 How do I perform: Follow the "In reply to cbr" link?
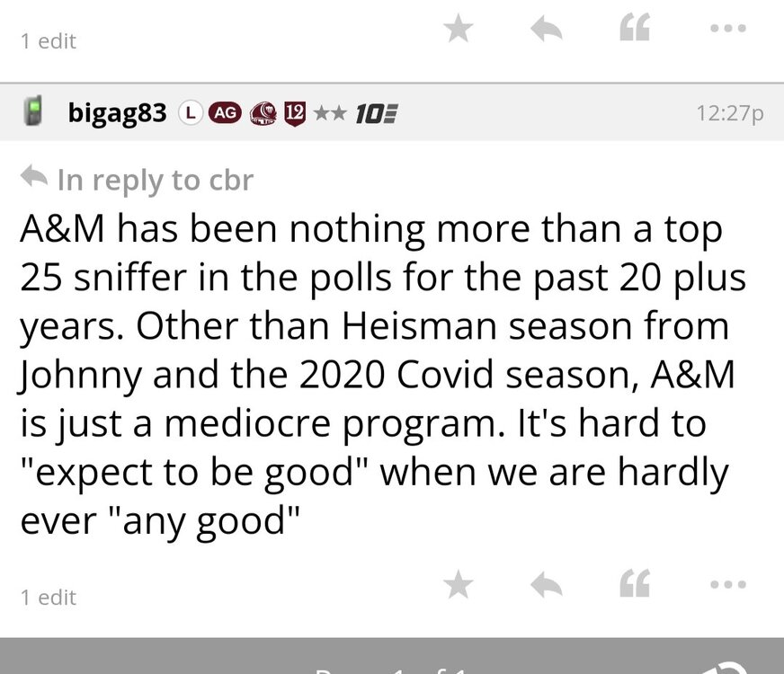155,180
